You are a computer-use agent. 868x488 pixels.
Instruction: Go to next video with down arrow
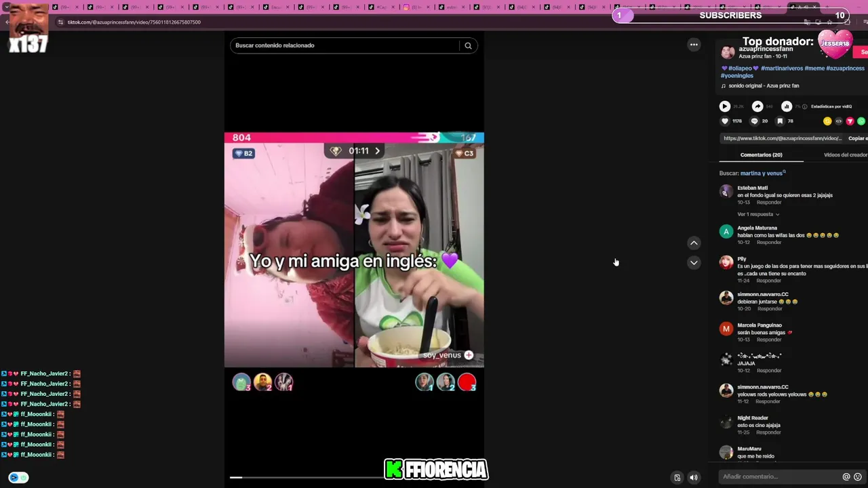pyautogui.click(x=694, y=262)
